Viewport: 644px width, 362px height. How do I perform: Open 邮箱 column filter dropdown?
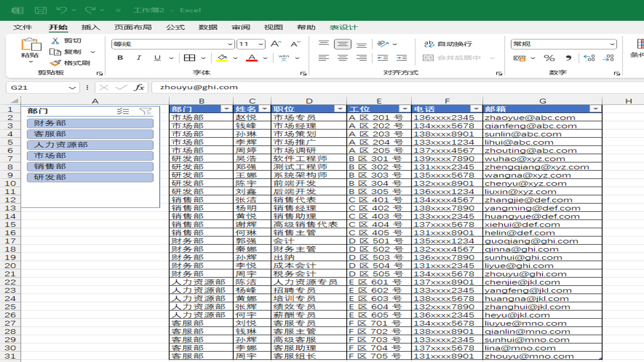(x=596, y=109)
